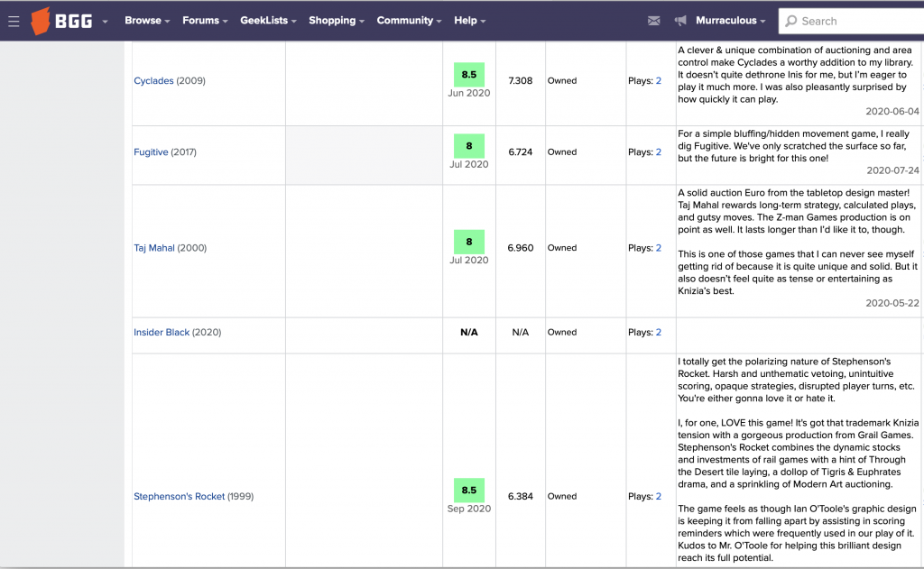Open the notifications megaphone icon
Image resolution: width=924 pixels, height=569 pixels.
click(680, 21)
